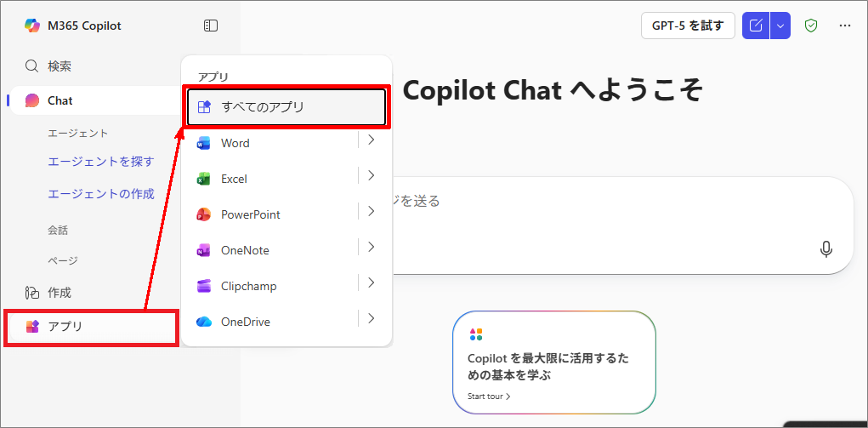Screen dimensions: 868x428
Task: Open the dropdown arrow beside new chat button
Action: pyautogui.click(x=780, y=26)
